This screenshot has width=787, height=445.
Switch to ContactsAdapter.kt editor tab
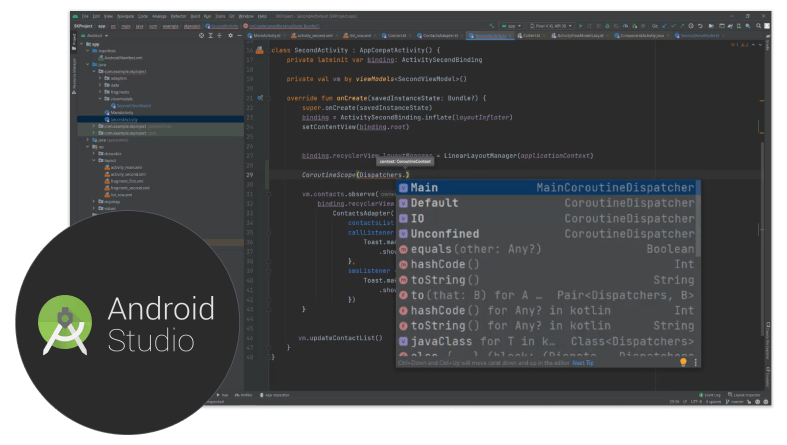coord(440,36)
